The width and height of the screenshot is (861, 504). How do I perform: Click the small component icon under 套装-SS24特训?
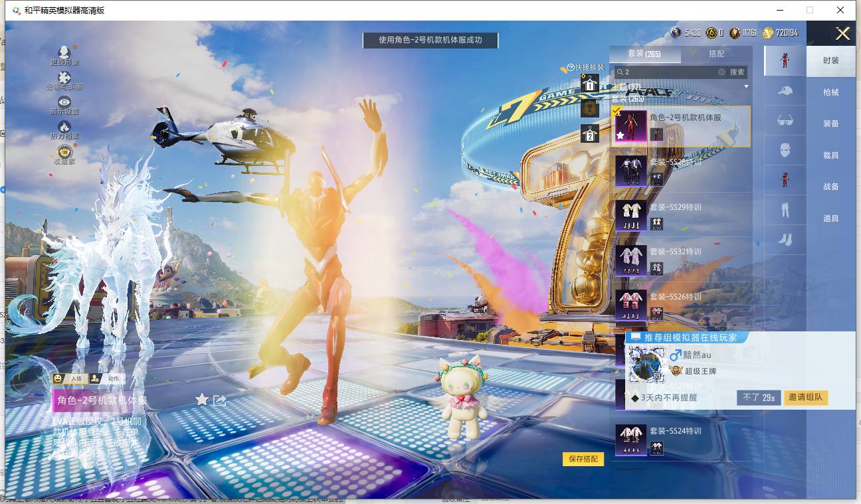656,448
